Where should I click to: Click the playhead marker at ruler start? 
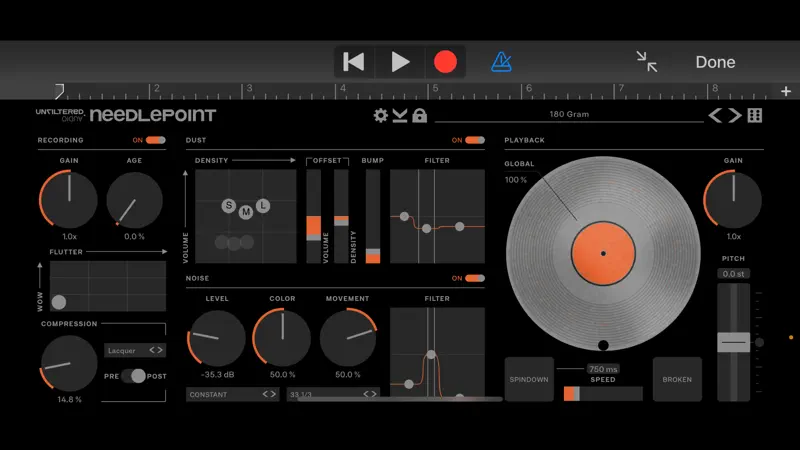(x=59, y=91)
